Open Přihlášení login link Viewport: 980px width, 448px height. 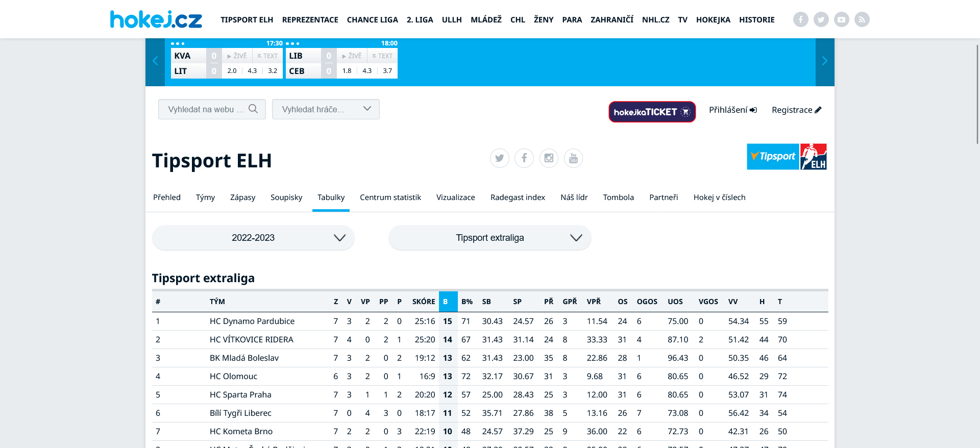point(733,110)
